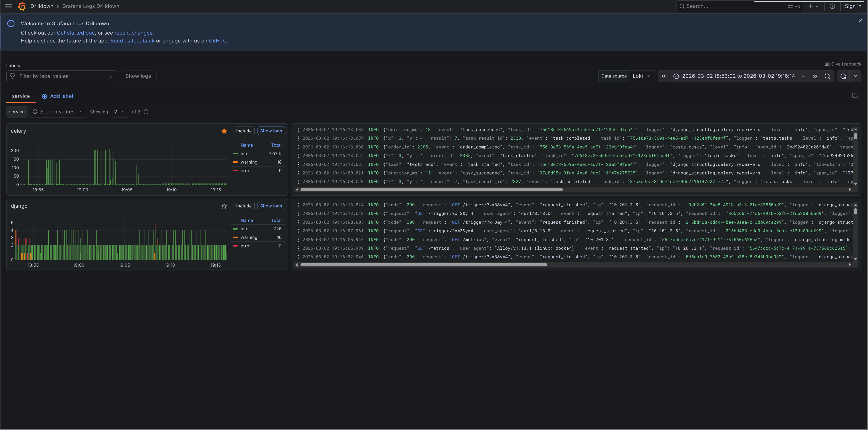Open the Loki data source dropdown
Viewport: 868px width, 430px height.
[x=641, y=76]
